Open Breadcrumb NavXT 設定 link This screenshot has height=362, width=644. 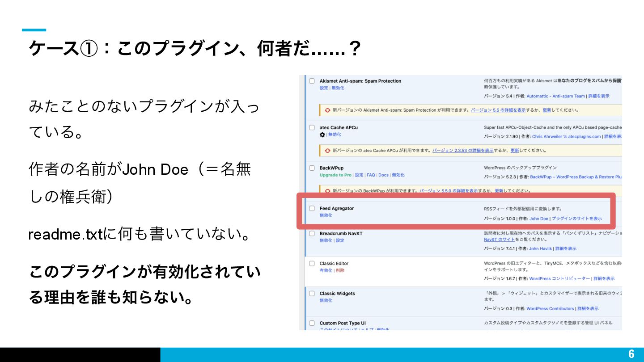pos(340,240)
